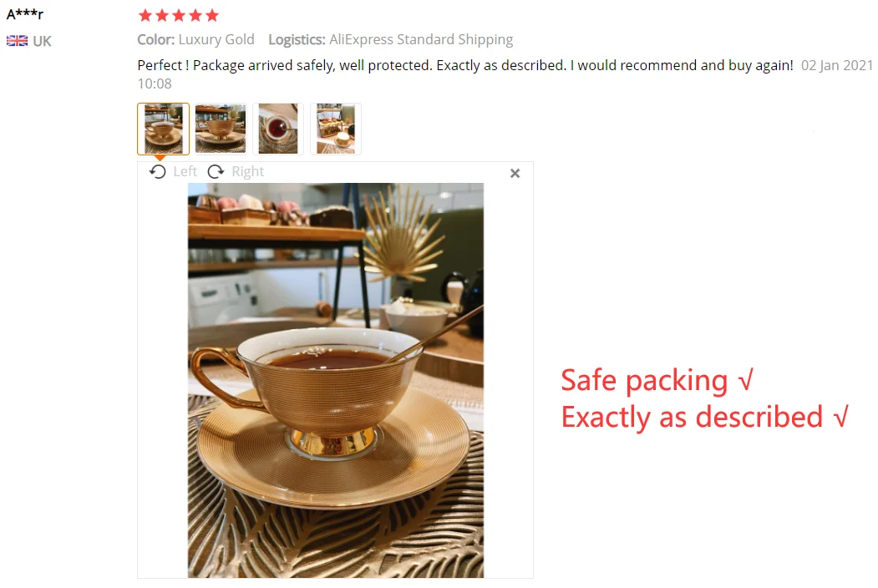Click the "Luxury Gold" color text

click(x=216, y=40)
